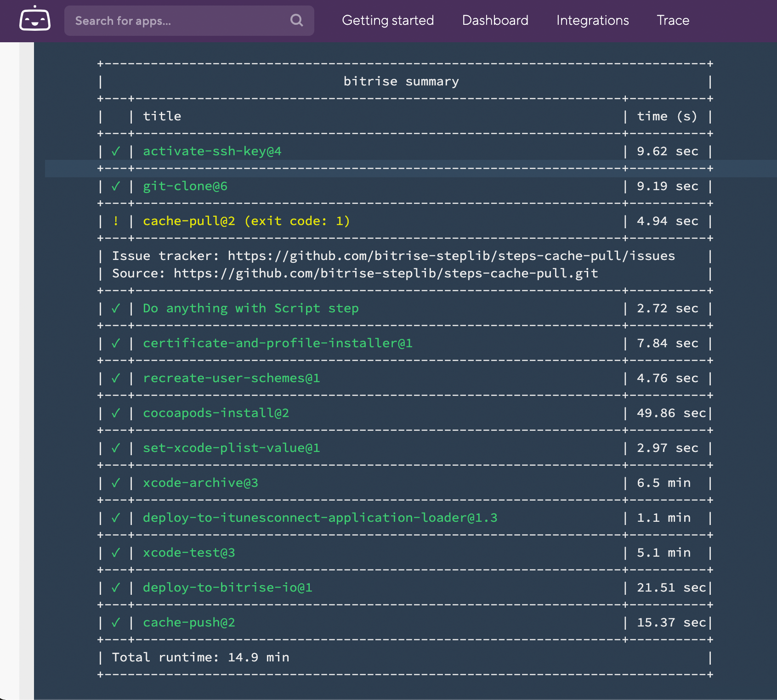
Task: Click recreate-user-schemes@1 step text
Action: pos(231,378)
